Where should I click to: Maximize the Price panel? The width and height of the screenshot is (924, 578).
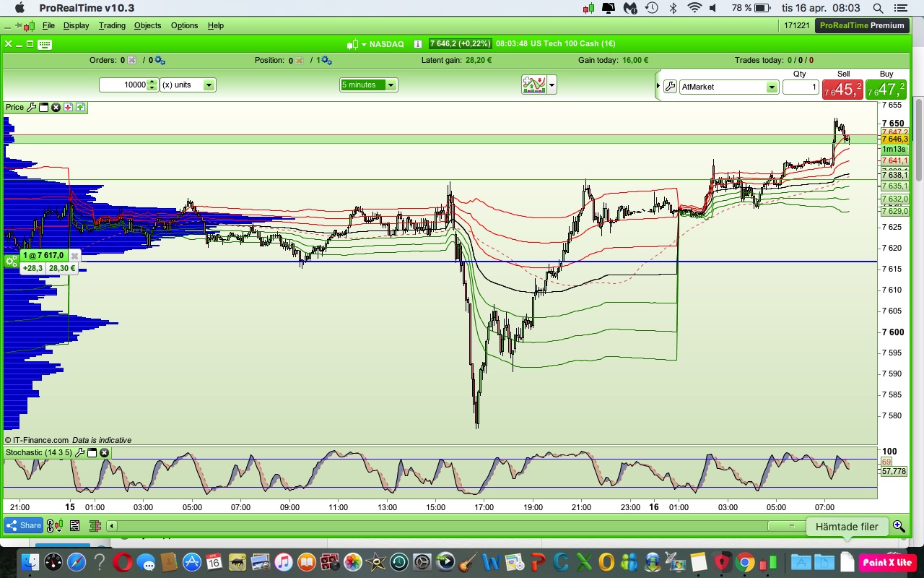(x=43, y=108)
